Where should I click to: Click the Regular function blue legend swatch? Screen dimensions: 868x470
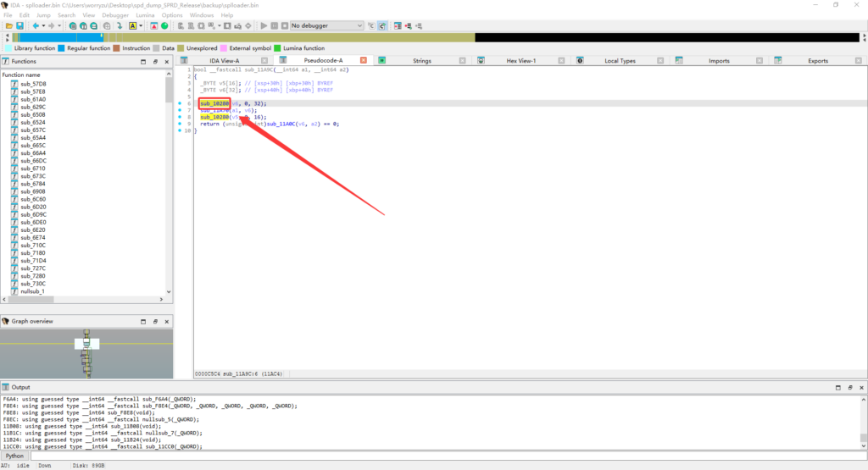[x=61, y=48]
